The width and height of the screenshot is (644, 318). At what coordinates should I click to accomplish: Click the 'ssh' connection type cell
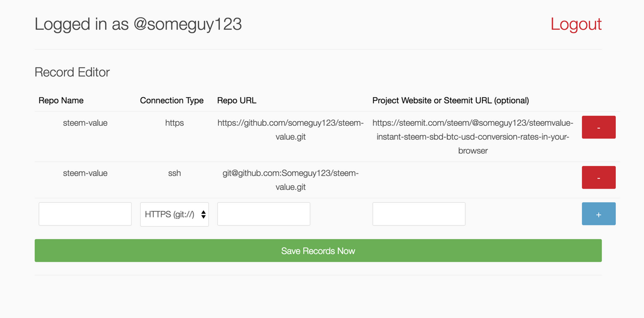pyautogui.click(x=175, y=173)
